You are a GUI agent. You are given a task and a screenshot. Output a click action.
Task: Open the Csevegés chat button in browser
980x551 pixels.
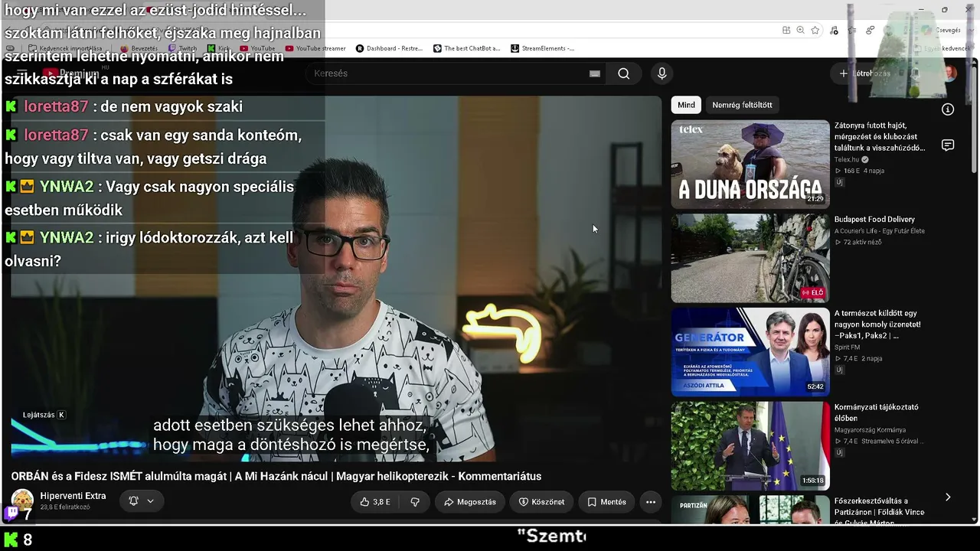tap(941, 30)
